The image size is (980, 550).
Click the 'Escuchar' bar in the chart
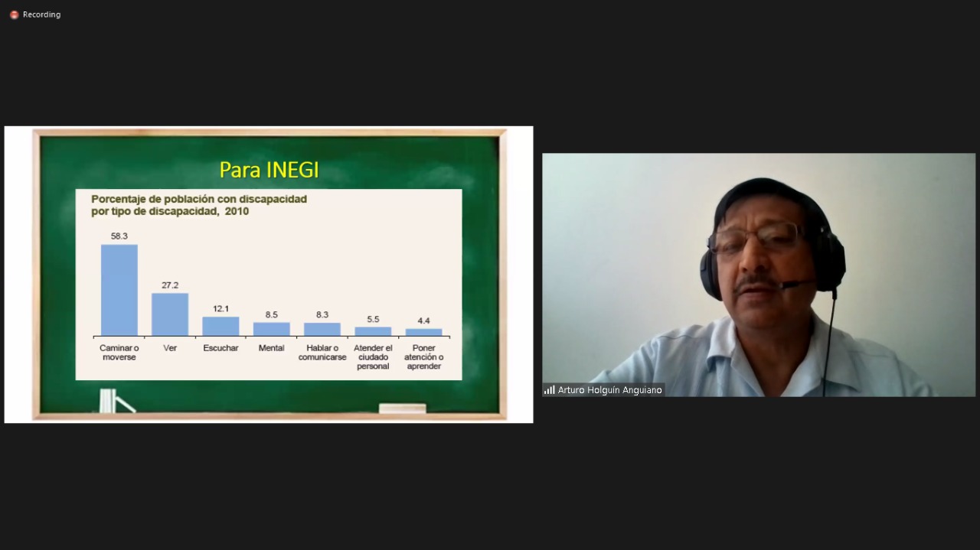point(220,326)
